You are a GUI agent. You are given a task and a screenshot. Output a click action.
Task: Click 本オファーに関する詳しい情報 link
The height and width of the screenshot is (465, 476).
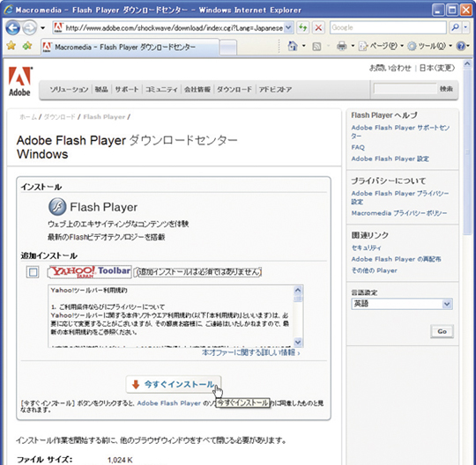(x=250, y=352)
